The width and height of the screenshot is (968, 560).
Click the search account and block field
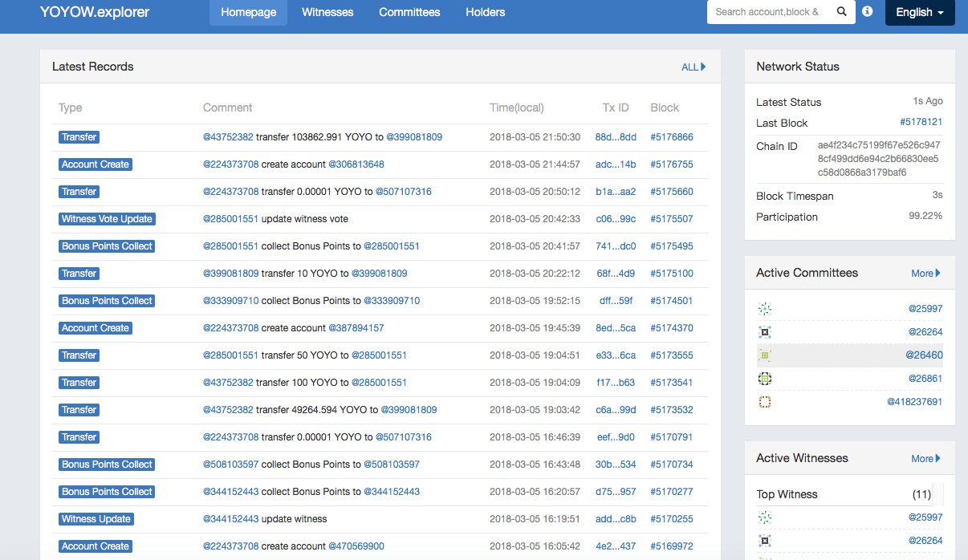click(767, 12)
